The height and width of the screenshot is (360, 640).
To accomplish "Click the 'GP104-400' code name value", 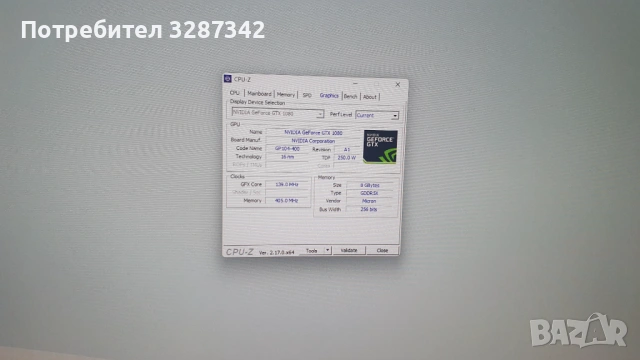I will coord(287,149).
